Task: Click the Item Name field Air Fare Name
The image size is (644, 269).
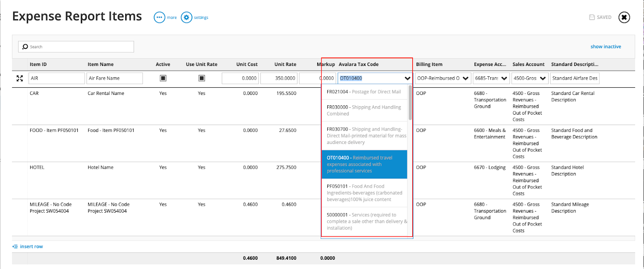Action: pyautogui.click(x=114, y=78)
